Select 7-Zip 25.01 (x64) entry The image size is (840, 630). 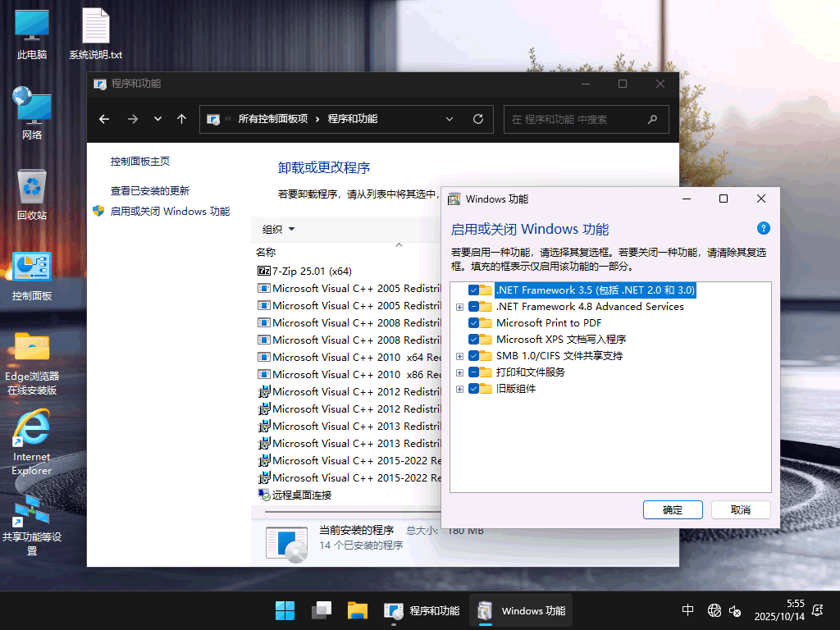(x=304, y=271)
